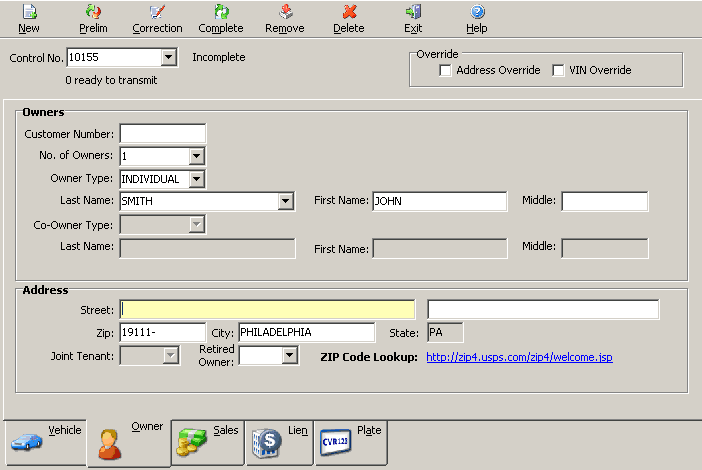Image resolution: width=702 pixels, height=470 pixels.
Task: Click the Delete red X icon
Action: click(x=349, y=13)
